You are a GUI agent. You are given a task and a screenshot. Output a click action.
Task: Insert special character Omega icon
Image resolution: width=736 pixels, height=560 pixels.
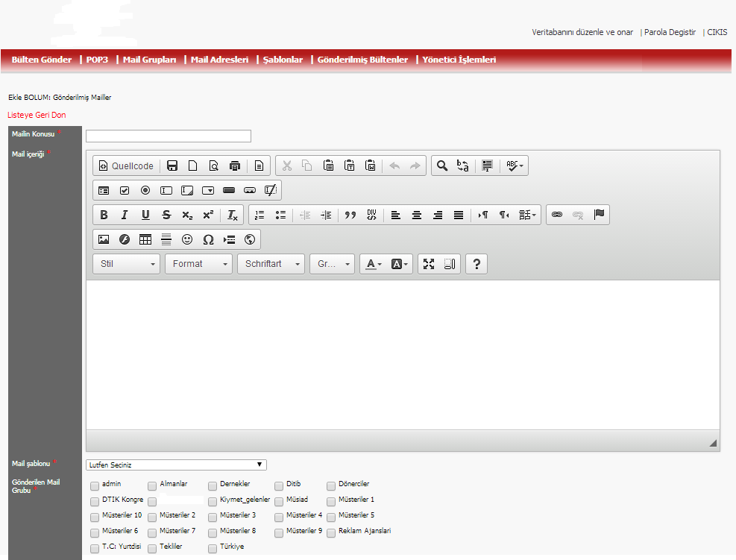pyautogui.click(x=208, y=239)
